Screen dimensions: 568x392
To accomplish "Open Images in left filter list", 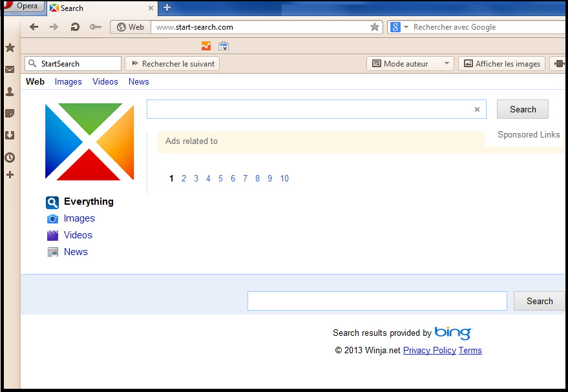I will click(x=79, y=218).
